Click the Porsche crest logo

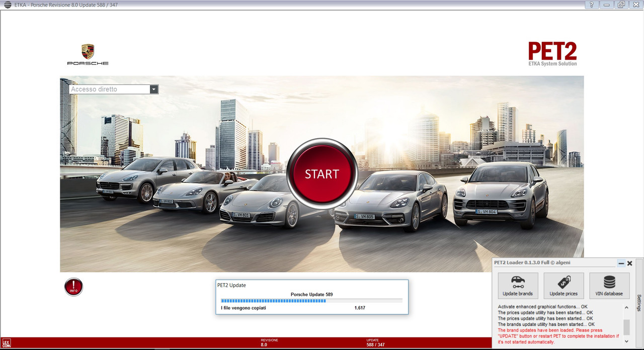[88, 51]
